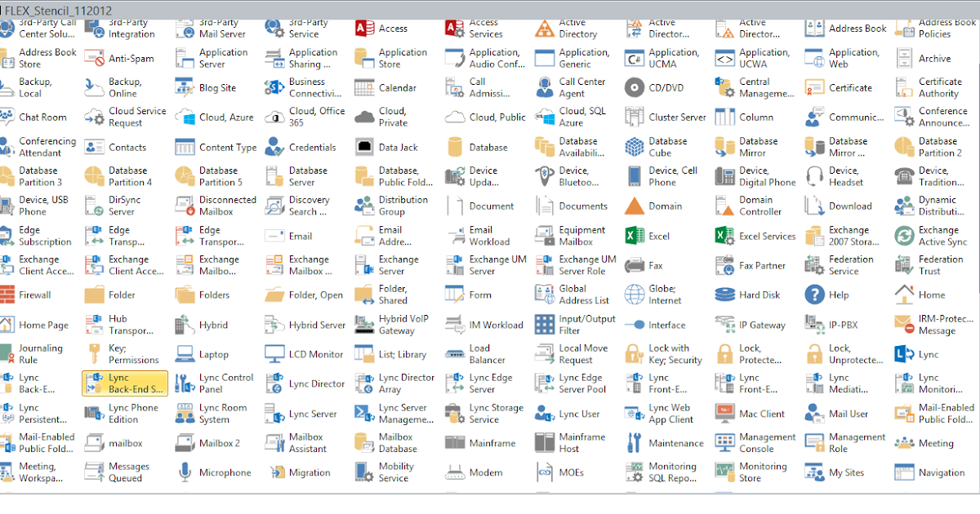The image size is (980, 514).
Task: Select the Blog Site shape
Action: tap(206, 87)
